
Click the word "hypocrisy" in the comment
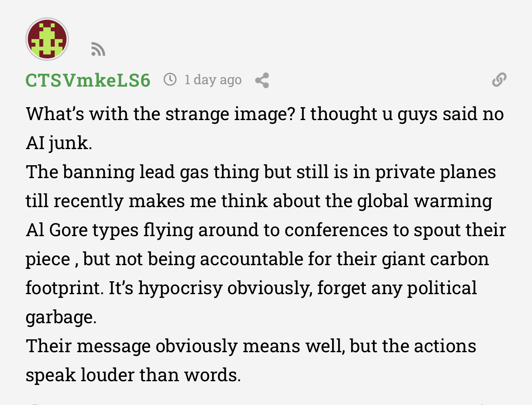(180, 288)
